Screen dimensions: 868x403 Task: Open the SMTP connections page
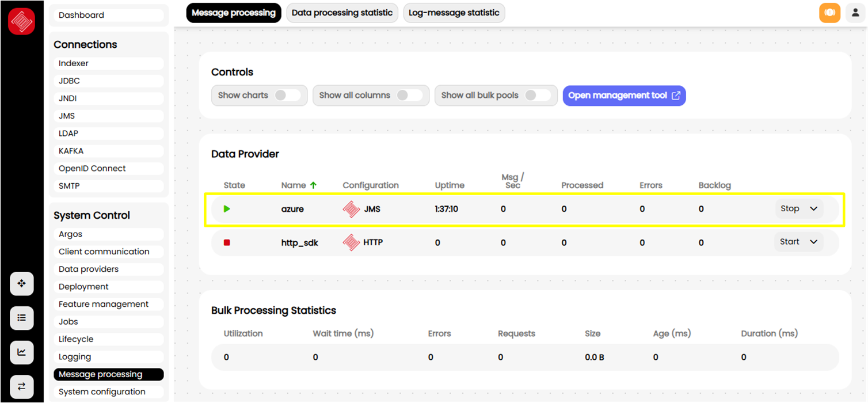(108, 186)
